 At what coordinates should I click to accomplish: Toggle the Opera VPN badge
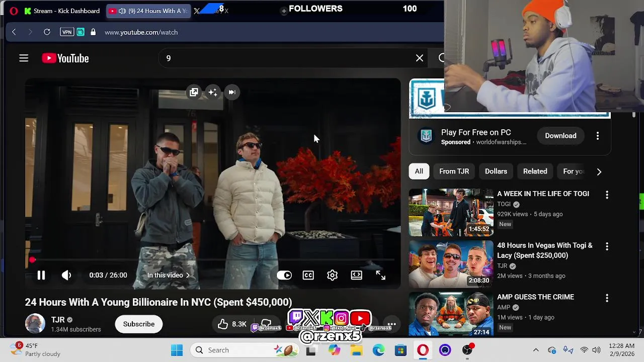pyautogui.click(x=67, y=32)
